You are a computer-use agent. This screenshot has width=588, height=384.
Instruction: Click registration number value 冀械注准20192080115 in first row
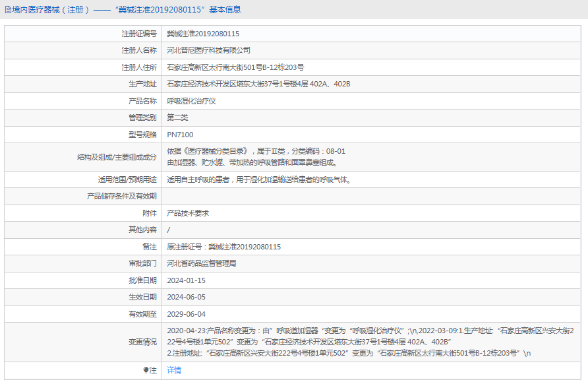203,34
